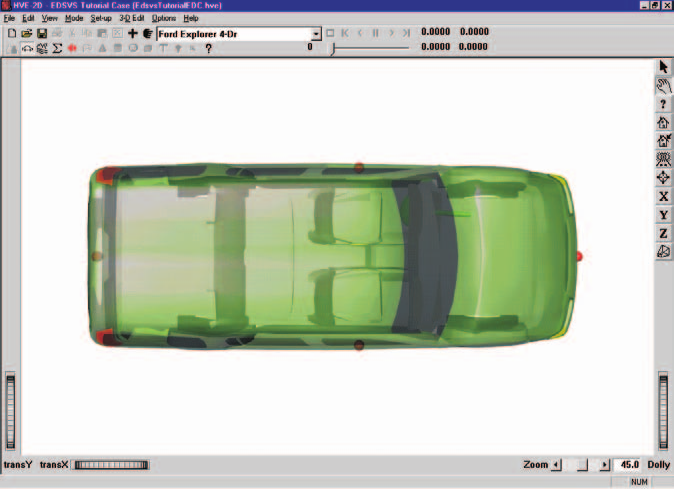Click the skip to end control
674x489 pixels.
(x=406, y=33)
